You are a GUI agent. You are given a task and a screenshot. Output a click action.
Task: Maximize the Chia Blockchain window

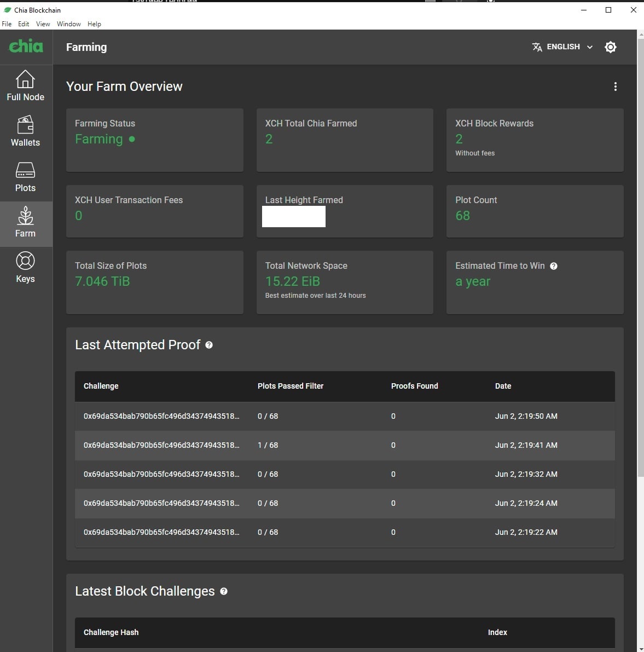click(x=608, y=10)
